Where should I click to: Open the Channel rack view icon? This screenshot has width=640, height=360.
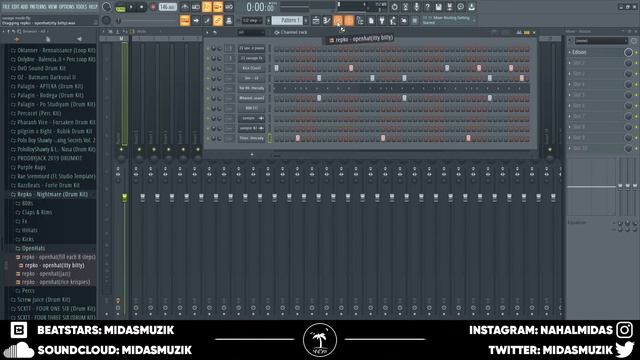point(338,20)
